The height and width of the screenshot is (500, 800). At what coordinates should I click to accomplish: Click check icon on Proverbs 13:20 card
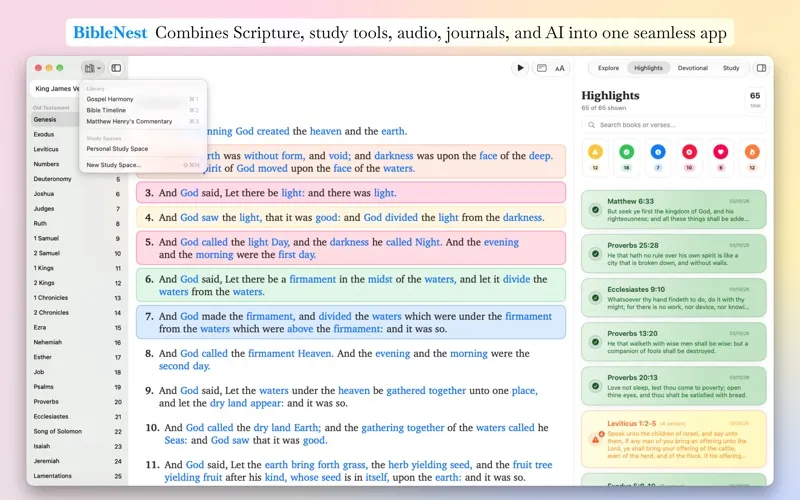click(x=595, y=342)
